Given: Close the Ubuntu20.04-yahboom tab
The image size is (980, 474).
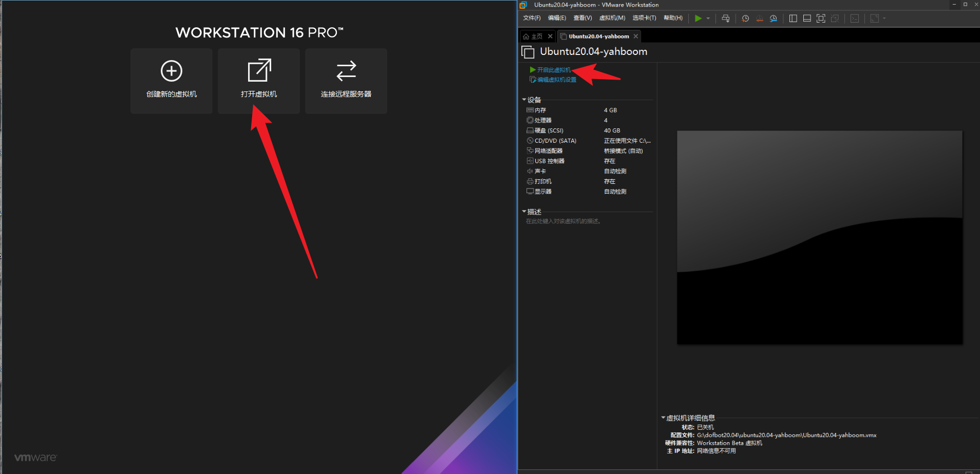Looking at the screenshot, I should (636, 36).
